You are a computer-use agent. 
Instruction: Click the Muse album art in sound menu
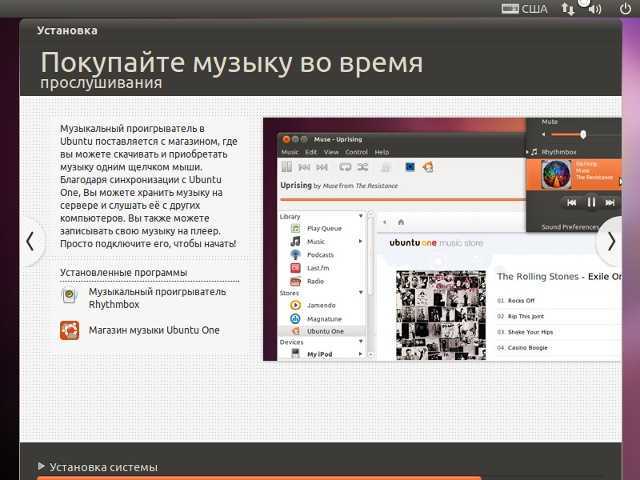pyautogui.click(x=556, y=174)
